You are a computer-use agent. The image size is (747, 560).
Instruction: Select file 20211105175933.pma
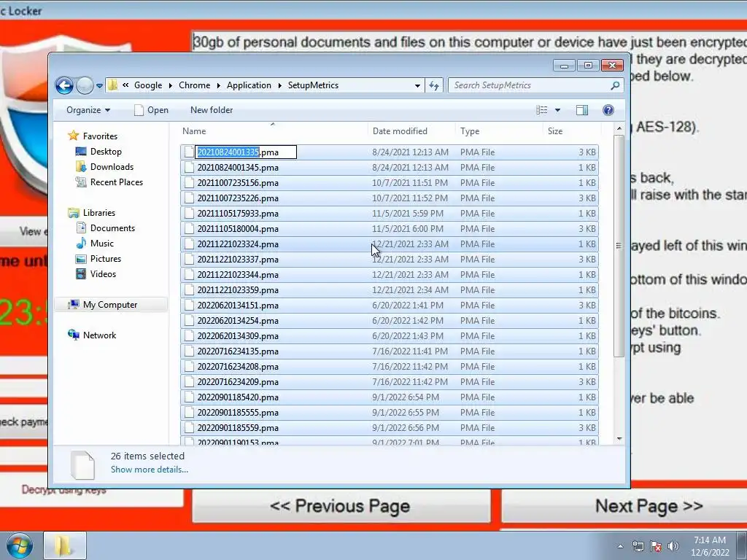tap(390, 214)
